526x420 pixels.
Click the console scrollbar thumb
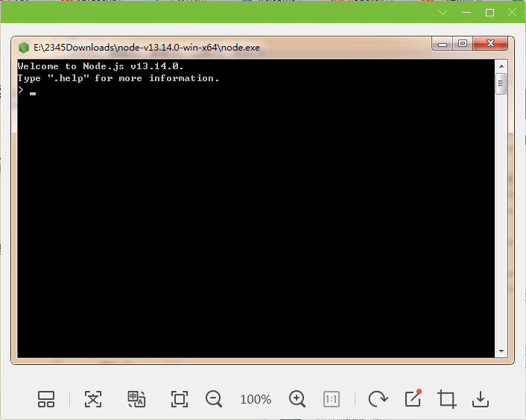[x=501, y=83]
